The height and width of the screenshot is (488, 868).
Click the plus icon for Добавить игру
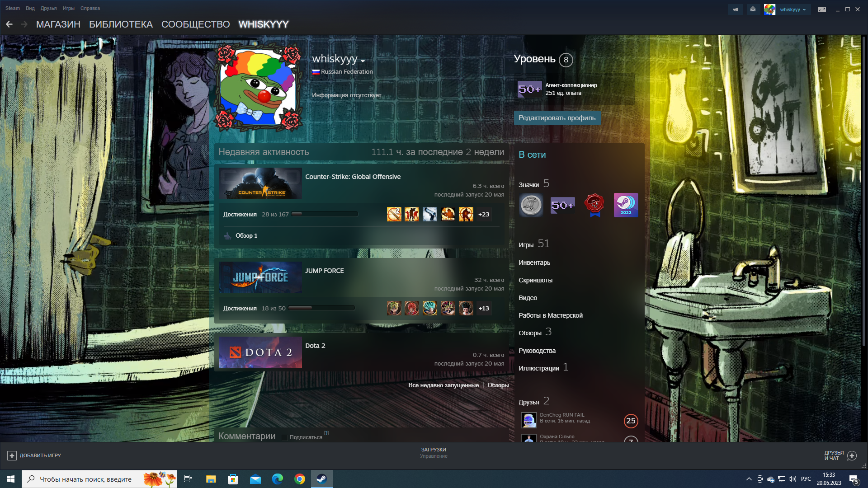[x=12, y=455]
